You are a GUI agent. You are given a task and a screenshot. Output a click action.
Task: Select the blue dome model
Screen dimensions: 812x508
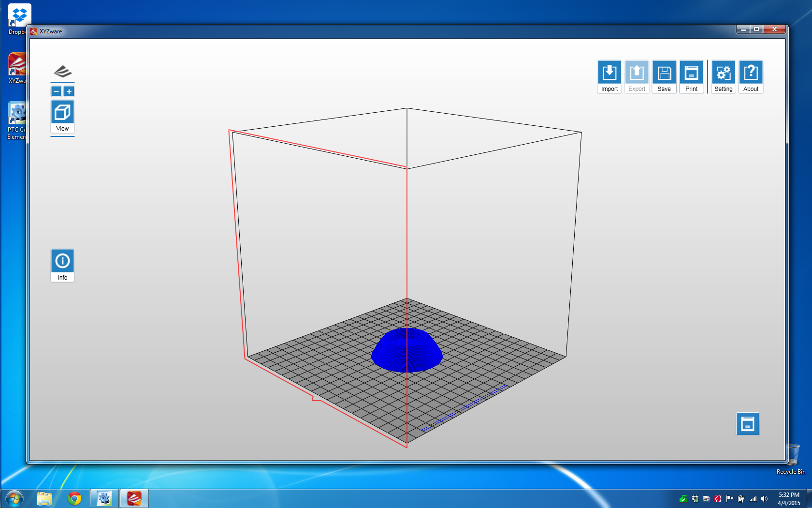pos(406,351)
